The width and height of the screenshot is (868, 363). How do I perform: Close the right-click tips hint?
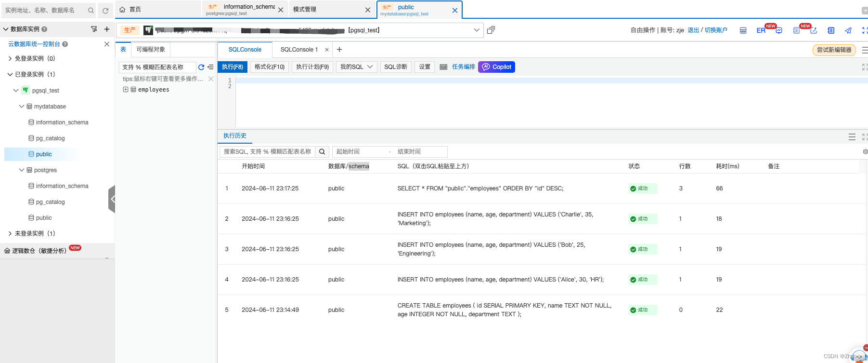pos(210,79)
